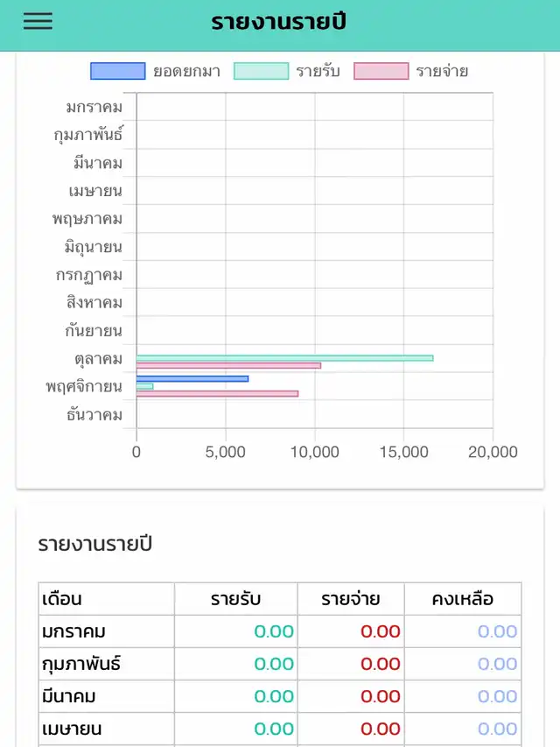560x747 pixels.
Task: Click the pink รายจ่าย legend swatch
Action: pos(381,72)
